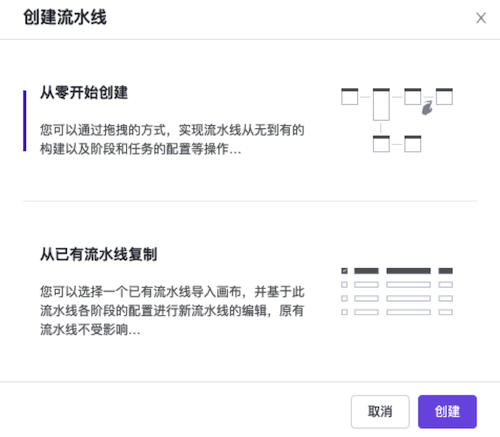Click the 创建流水线 dialog title
The width and height of the screenshot is (500, 437).
click(x=65, y=17)
